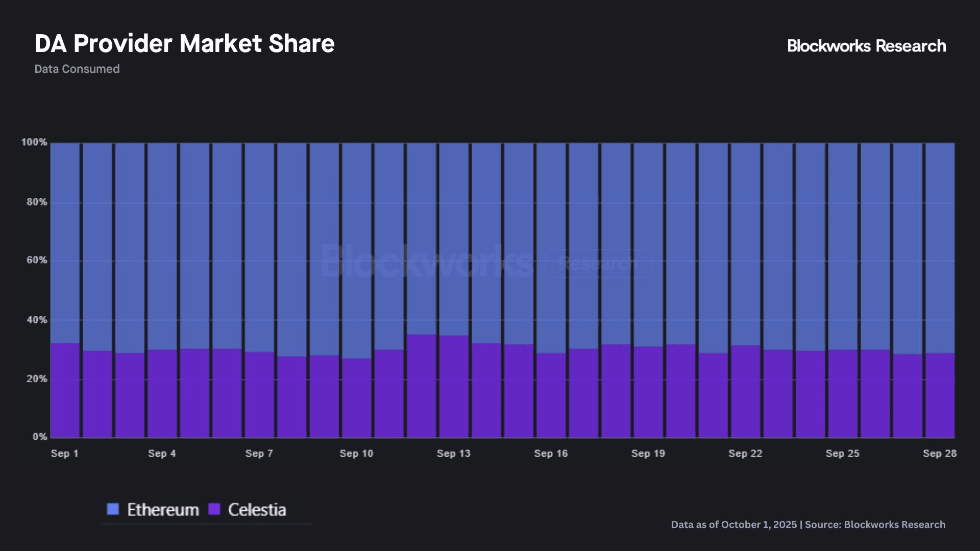Select the purple Celestia segment of the Sep 1 bar
980x551 pixels.
pos(65,390)
